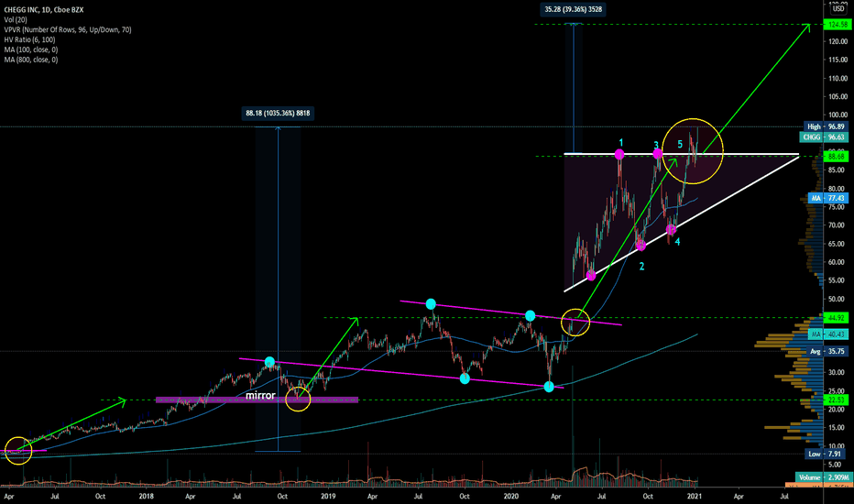Image resolution: width=854 pixels, height=504 pixels.
Task: Click wave label 3 at the resistance line
Action: point(656,145)
